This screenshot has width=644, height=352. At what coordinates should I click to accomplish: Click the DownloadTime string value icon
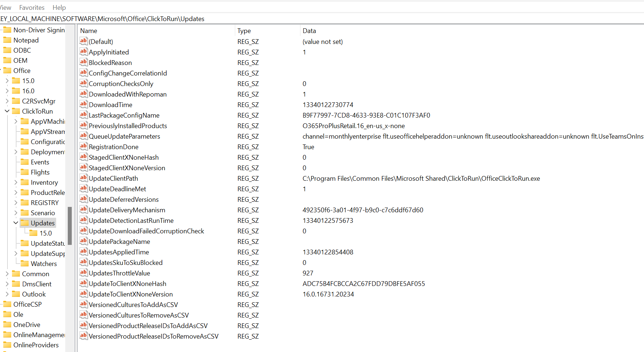[84, 104]
